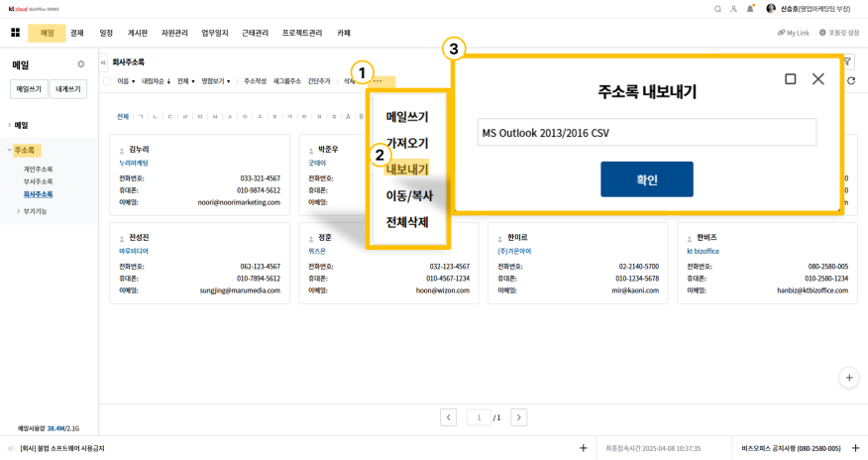Open export format combo box MS Outlook CSV
This screenshot has width=868, height=460.
tap(647, 132)
